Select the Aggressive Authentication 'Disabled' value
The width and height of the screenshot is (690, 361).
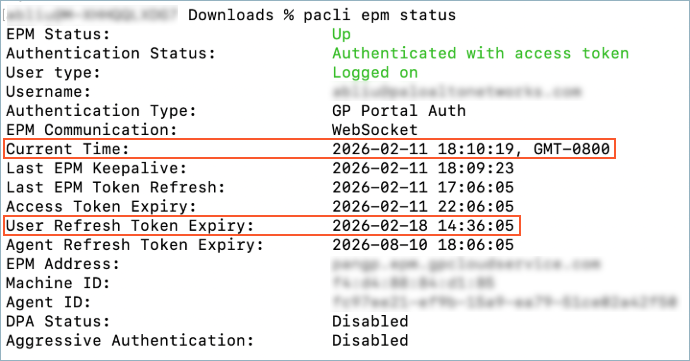point(370,341)
